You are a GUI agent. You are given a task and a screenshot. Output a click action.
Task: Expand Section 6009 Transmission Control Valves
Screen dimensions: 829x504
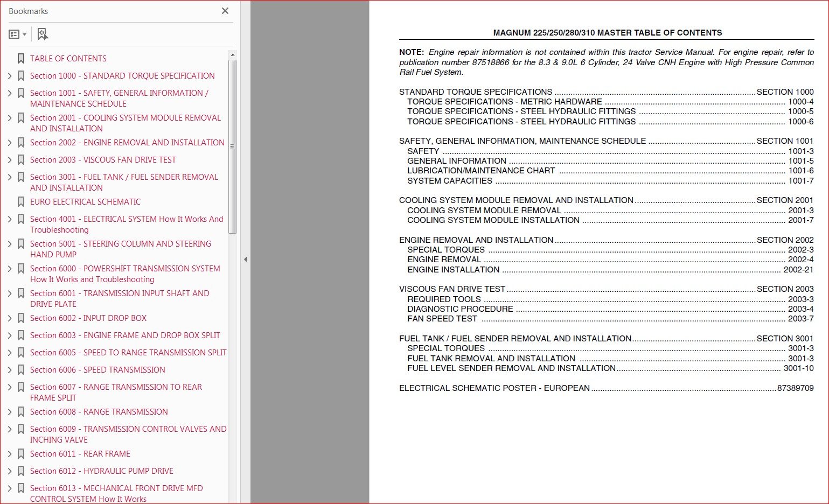tap(10, 429)
